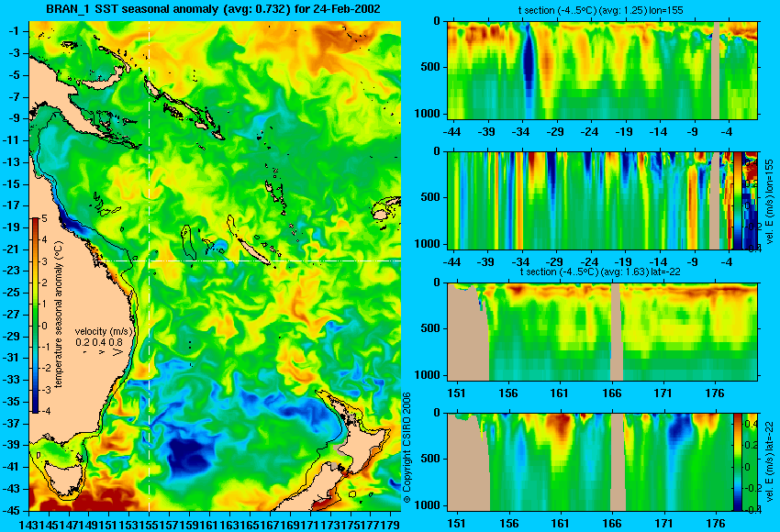Select the lat=-22 temperature section plot

(602, 332)
